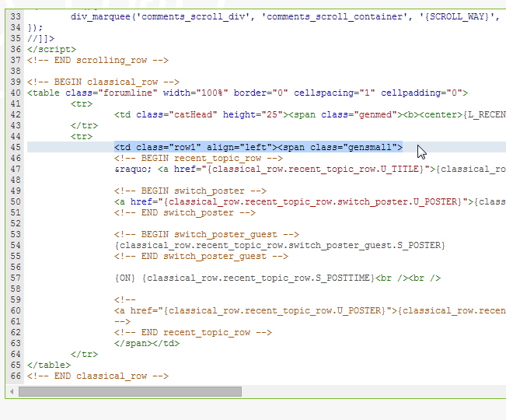Click the END classical_row comment
The image size is (506, 420).
[98, 376]
